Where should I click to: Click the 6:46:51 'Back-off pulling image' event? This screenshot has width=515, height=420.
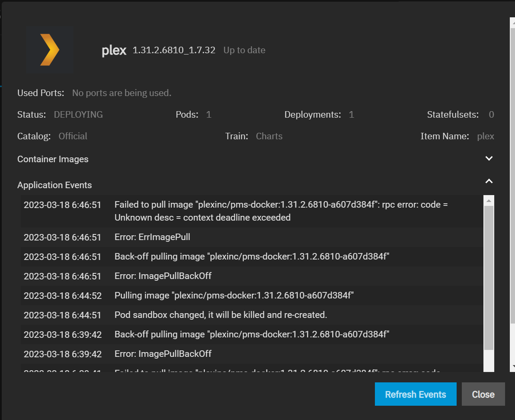coord(252,256)
